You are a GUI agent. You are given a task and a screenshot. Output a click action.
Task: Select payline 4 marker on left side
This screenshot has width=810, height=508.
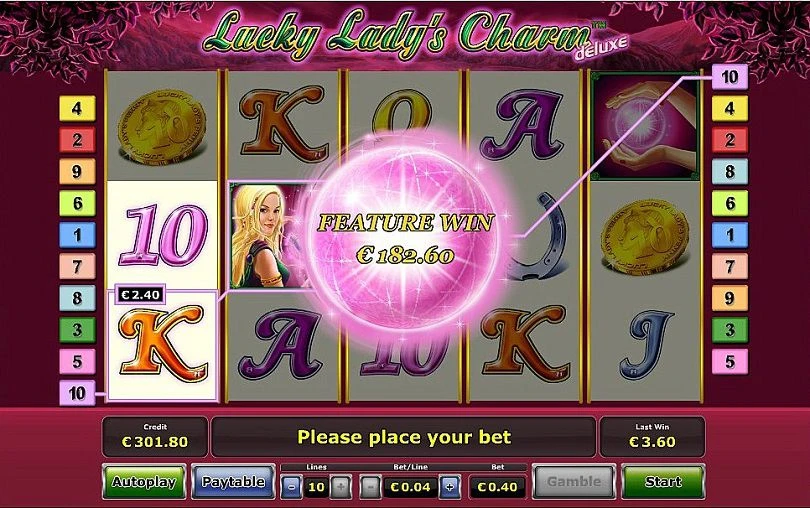[x=77, y=109]
